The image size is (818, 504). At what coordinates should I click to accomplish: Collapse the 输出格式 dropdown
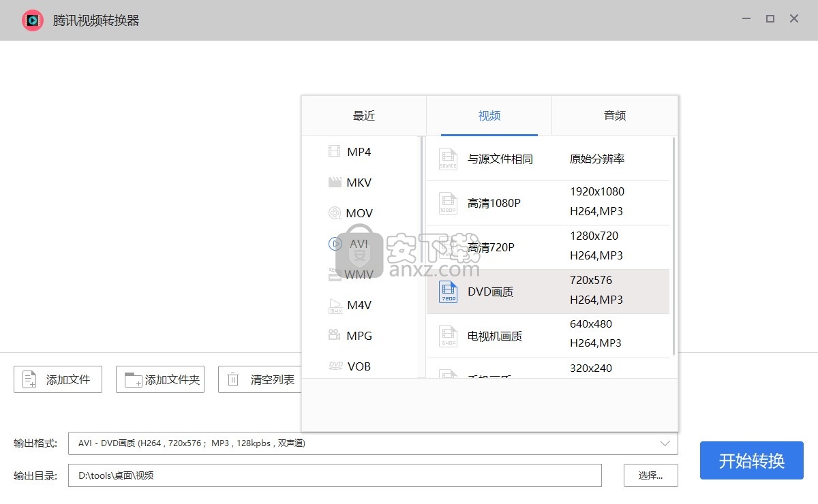[x=665, y=443]
